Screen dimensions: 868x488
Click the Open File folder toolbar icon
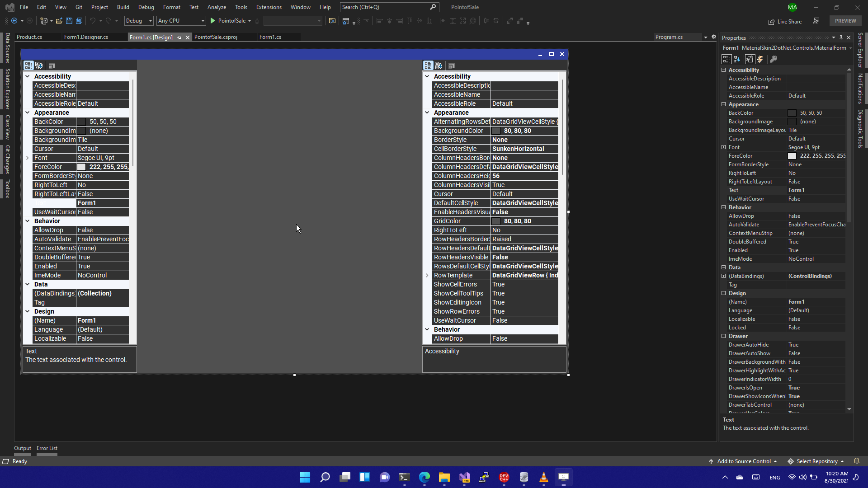tap(59, 21)
